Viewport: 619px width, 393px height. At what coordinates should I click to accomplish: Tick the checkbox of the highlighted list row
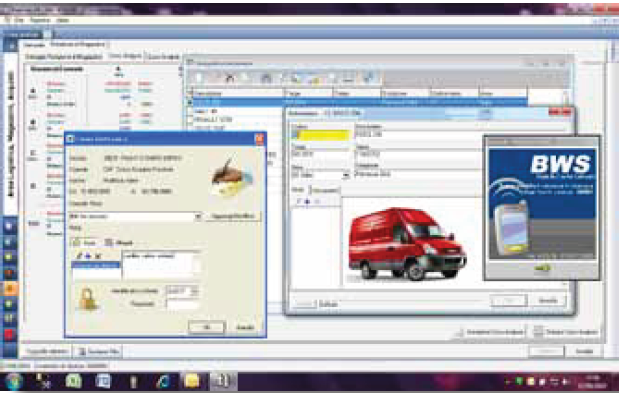[190, 103]
